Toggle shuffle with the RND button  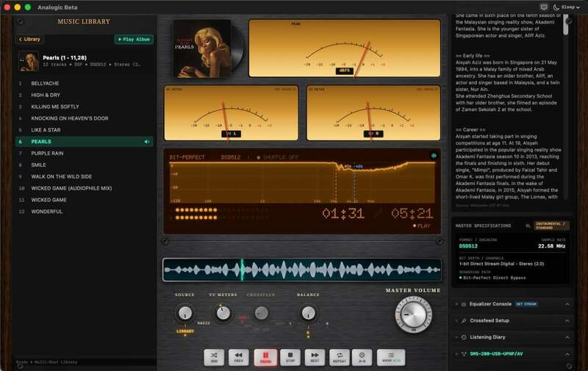click(214, 357)
